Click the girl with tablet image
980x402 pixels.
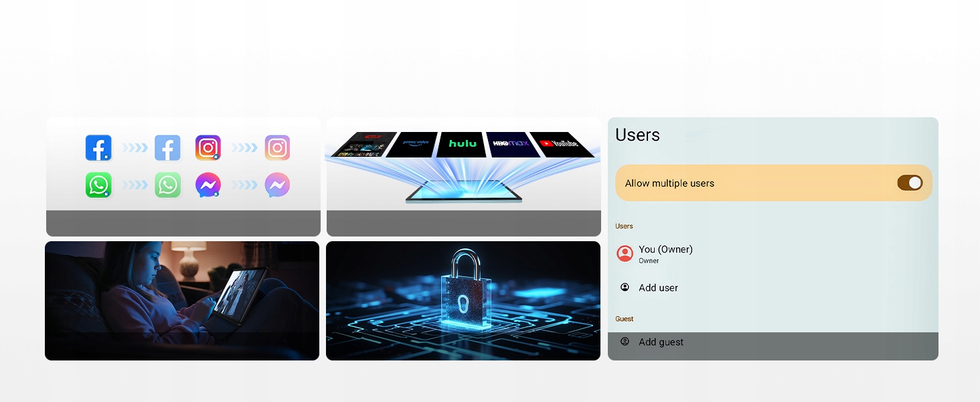(x=182, y=301)
